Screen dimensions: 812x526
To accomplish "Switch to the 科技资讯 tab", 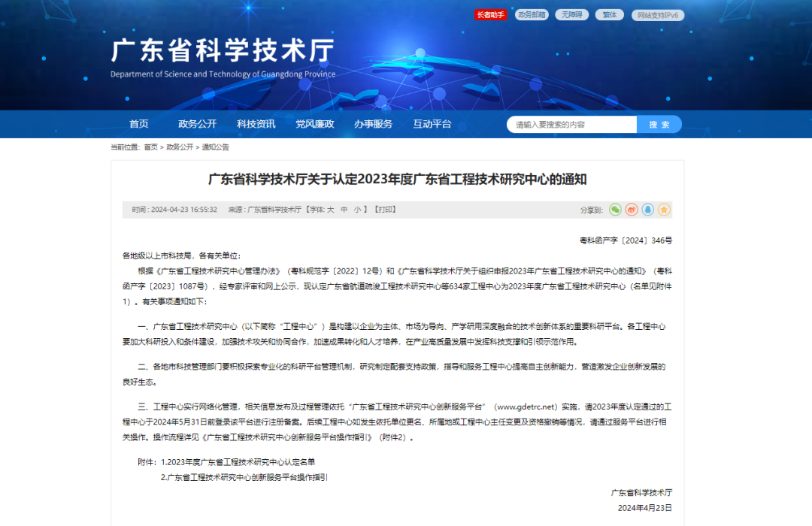I will (x=256, y=124).
